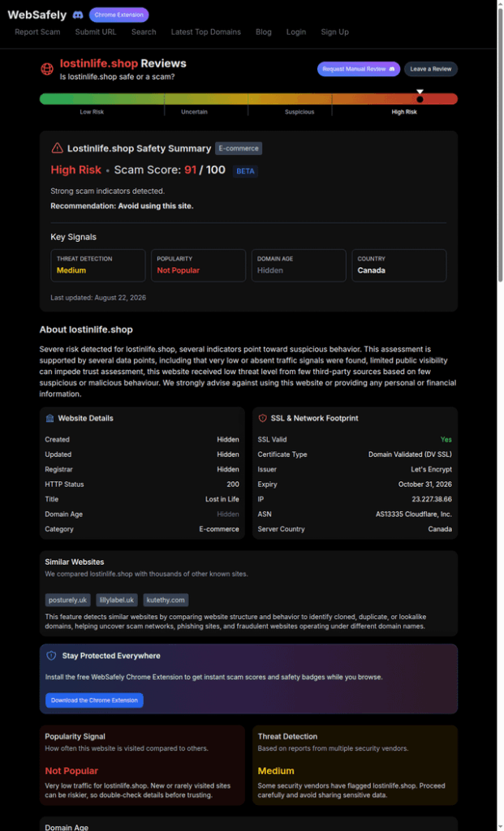The image size is (504, 831).
Task: Click the Leave a Review button
Action: pos(431,69)
